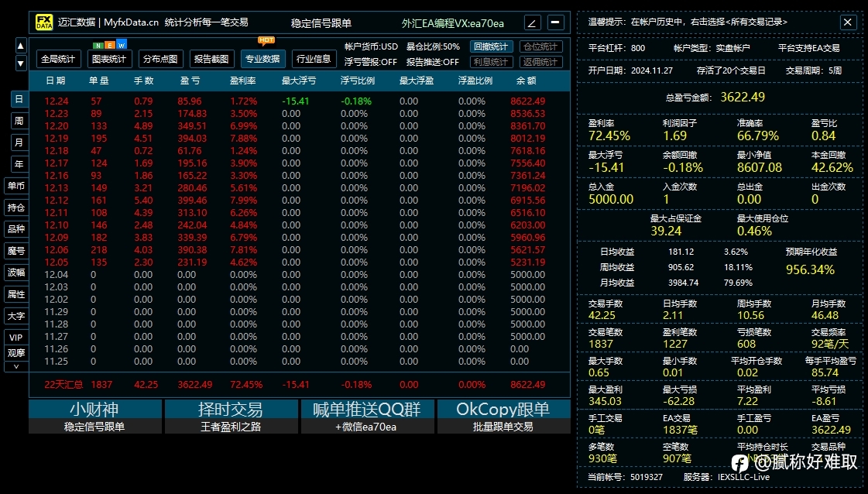Open 属性 properties sidebar view
The height and width of the screenshot is (494, 868).
click(x=16, y=294)
